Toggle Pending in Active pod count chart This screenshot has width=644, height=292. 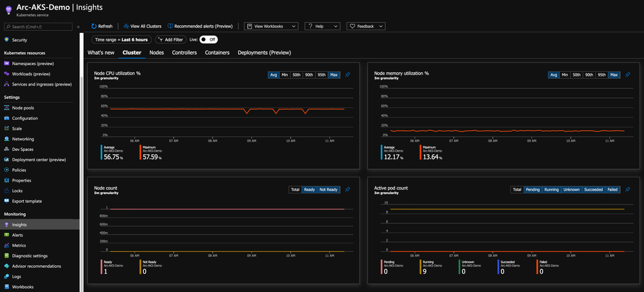point(533,190)
